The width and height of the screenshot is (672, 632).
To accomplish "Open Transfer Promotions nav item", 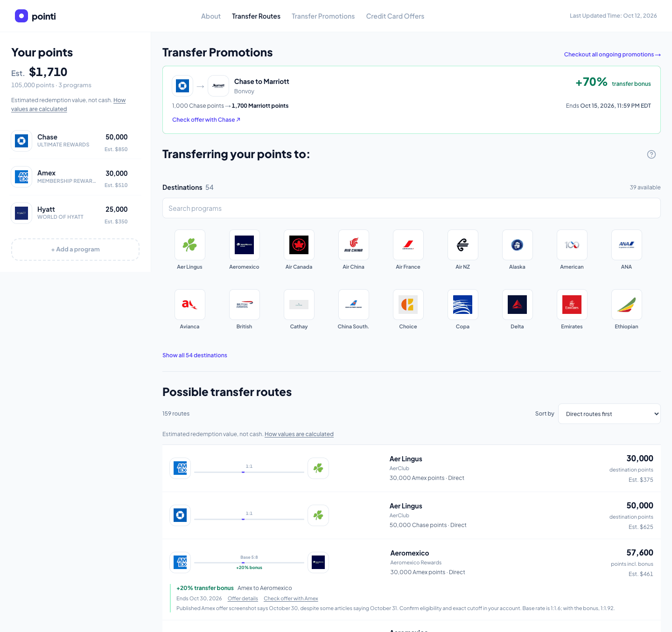I will pyautogui.click(x=323, y=16).
